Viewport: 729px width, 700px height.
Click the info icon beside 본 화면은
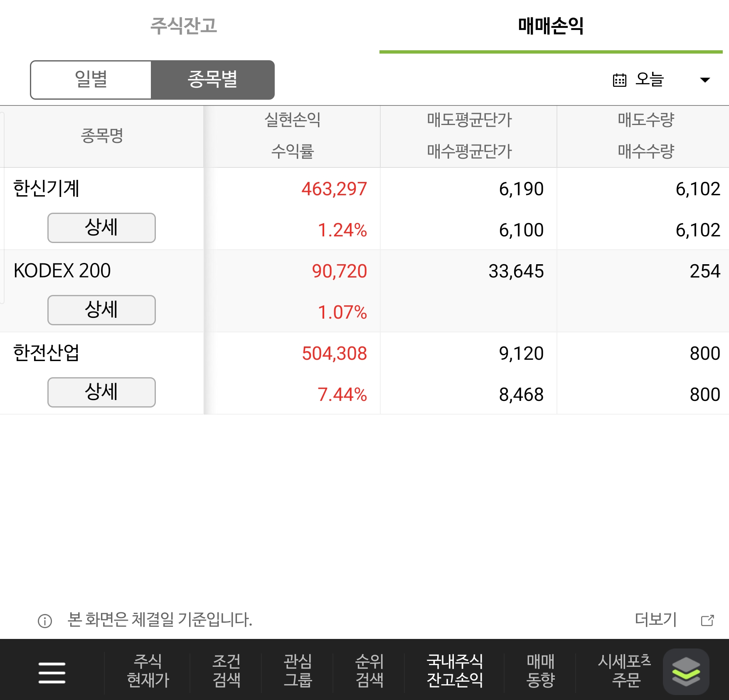click(x=45, y=621)
